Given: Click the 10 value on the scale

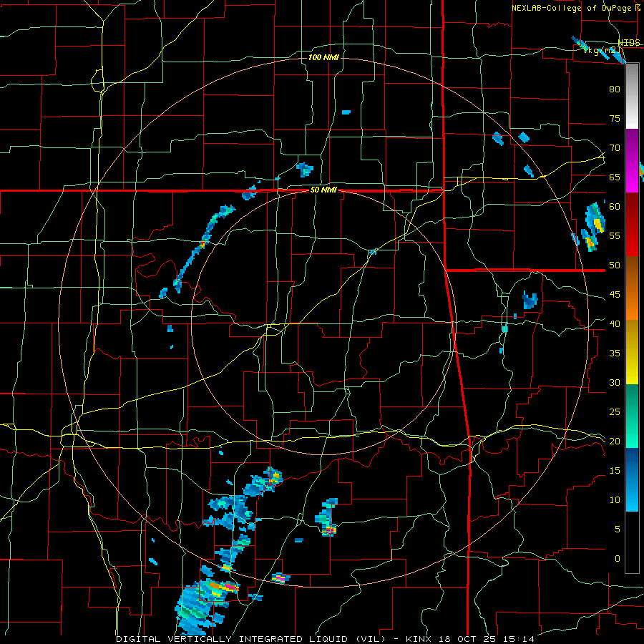Looking at the screenshot, I should tap(615, 500).
